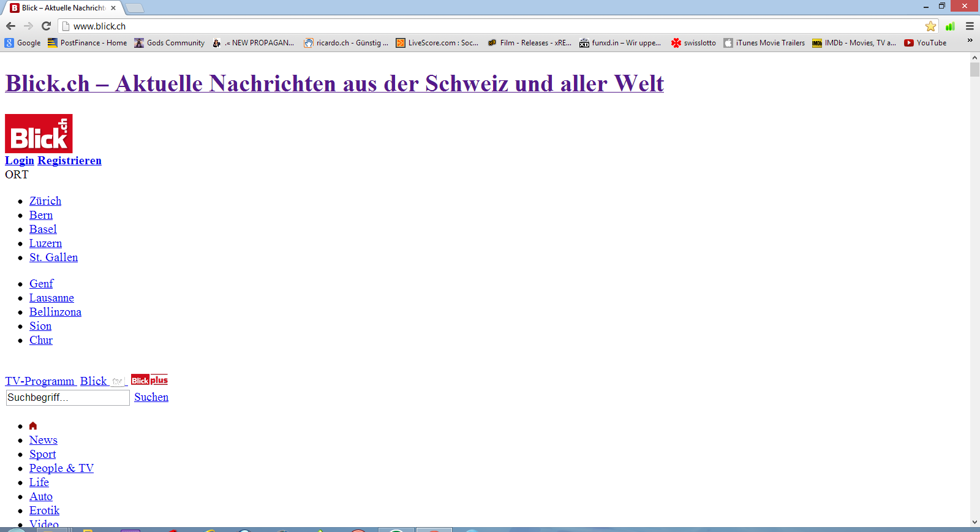The image size is (980, 532).
Task: Click the Suchbegriff search field
Action: [68, 397]
